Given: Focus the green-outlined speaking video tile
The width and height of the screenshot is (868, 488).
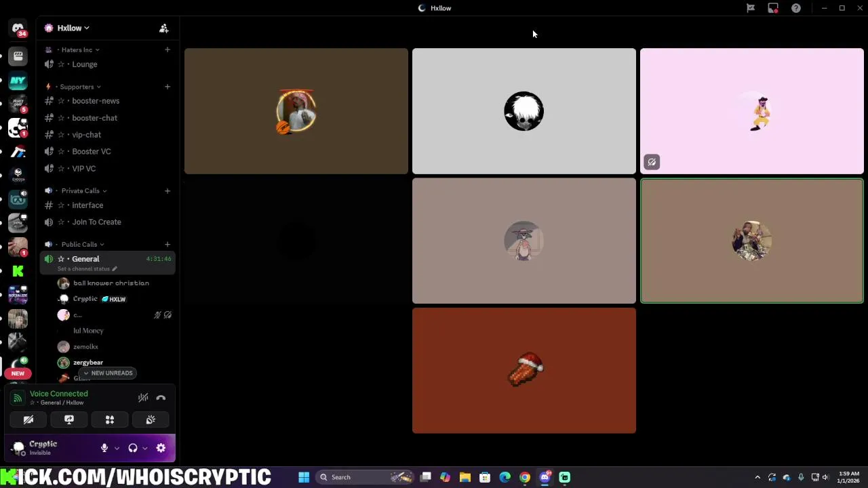Looking at the screenshot, I should pyautogui.click(x=752, y=241).
